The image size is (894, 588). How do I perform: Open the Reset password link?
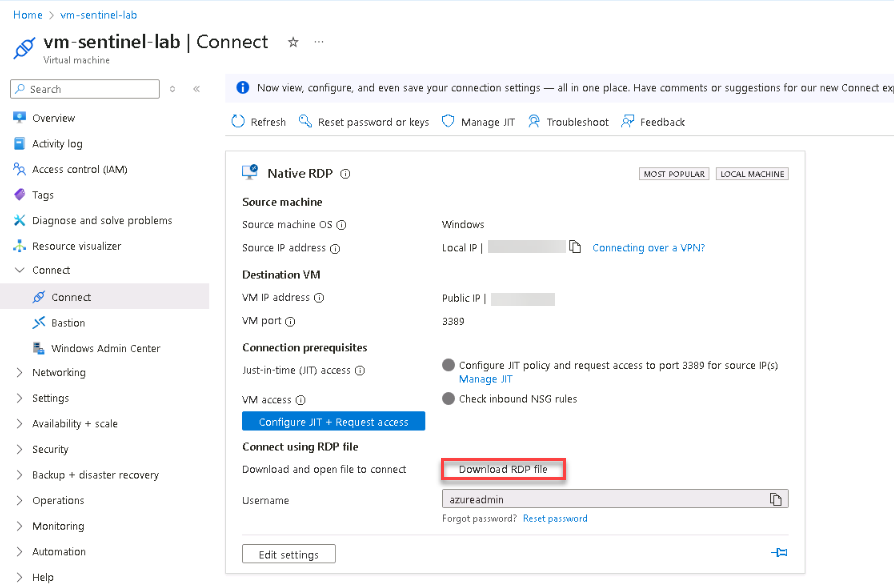[x=555, y=518]
